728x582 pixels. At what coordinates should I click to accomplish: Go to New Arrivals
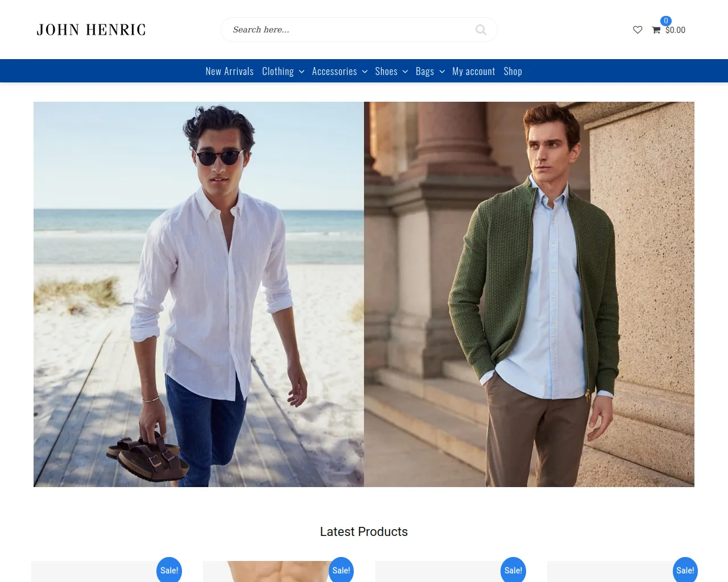coord(229,72)
